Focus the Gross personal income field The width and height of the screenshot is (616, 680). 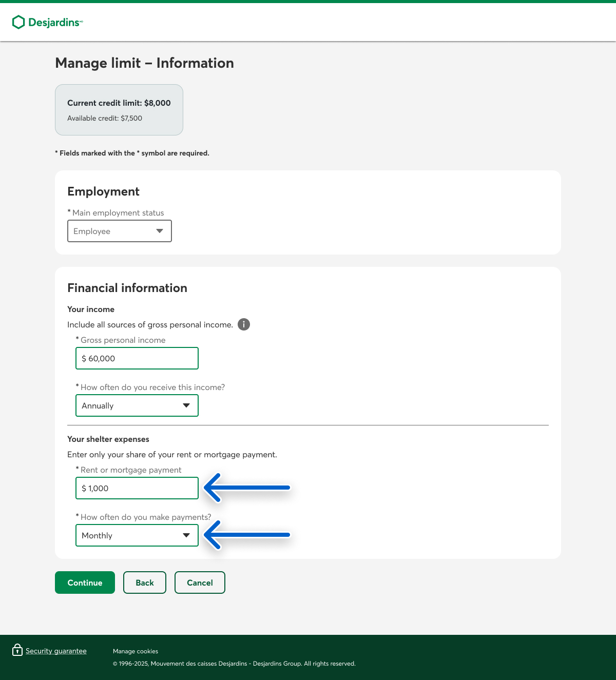point(137,358)
